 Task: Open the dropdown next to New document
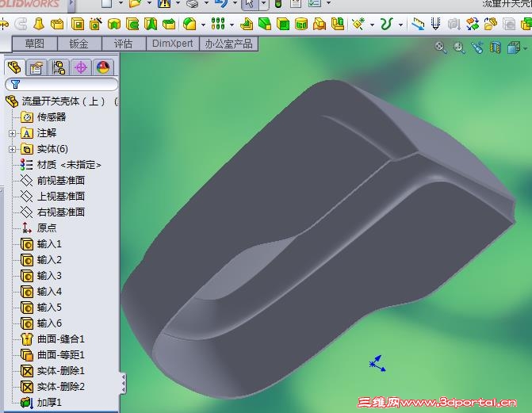[121, 3]
